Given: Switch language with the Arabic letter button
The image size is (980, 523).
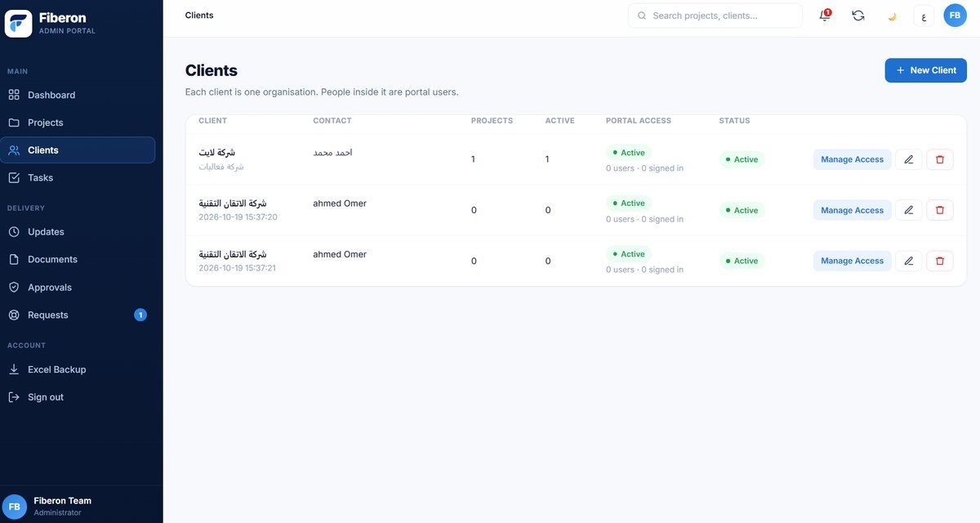Looking at the screenshot, I should coord(924,16).
